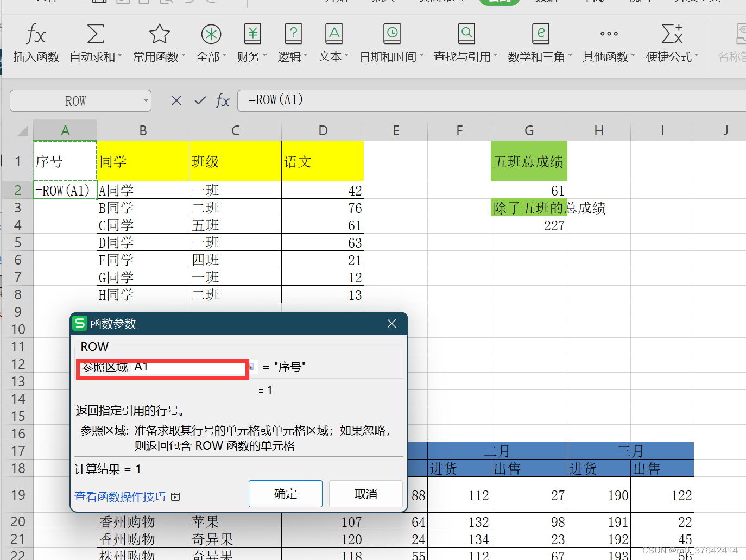Open Lookup and Reference (查找与引用) icon
The width and height of the screenshot is (746, 560).
(466, 34)
